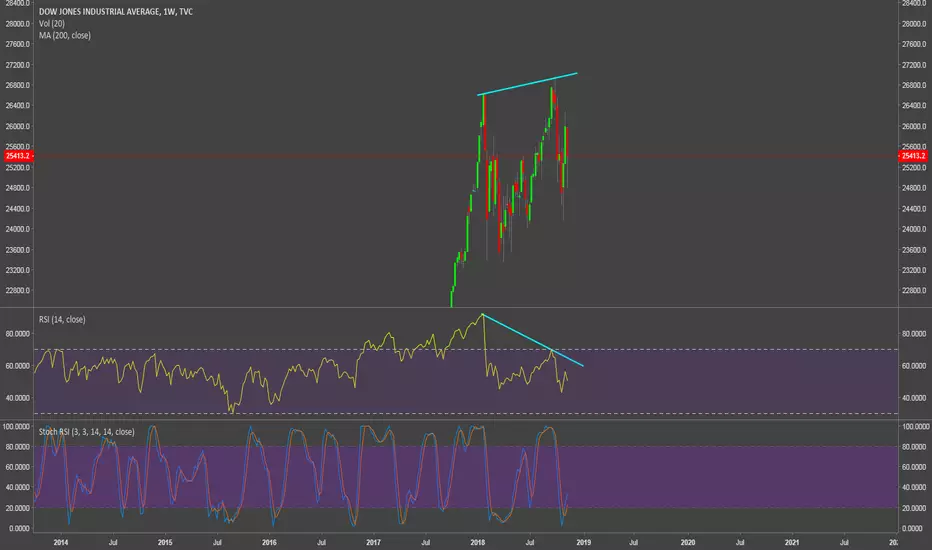Click 26000.0 on the right price axis

point(914,126)
